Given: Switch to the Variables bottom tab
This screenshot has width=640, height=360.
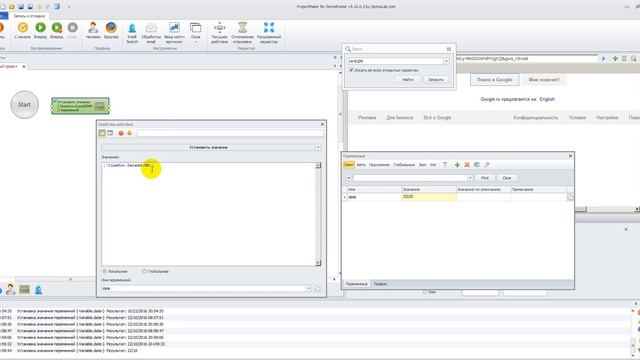Looking at the screenshot, I should click(x=356, y=284).
